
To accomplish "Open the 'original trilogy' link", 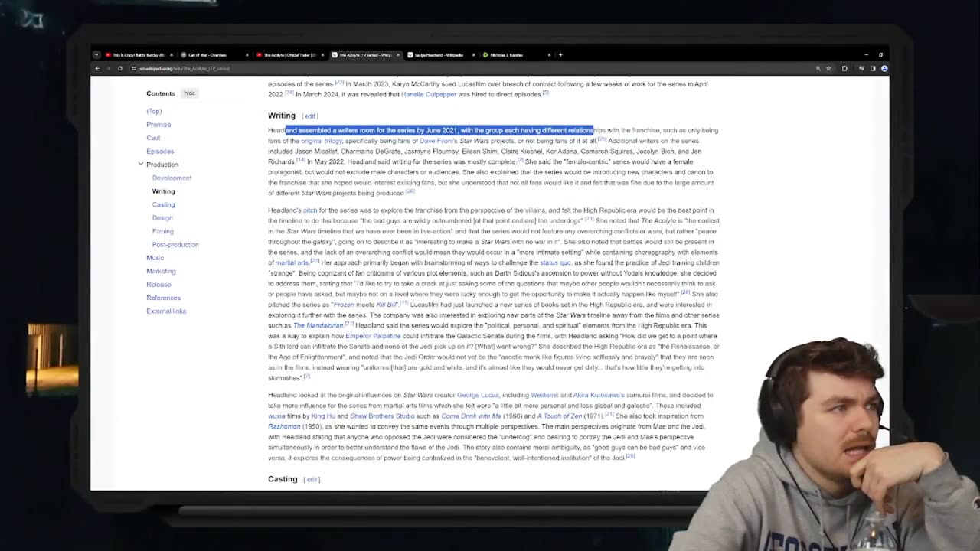I will (322, 141).
